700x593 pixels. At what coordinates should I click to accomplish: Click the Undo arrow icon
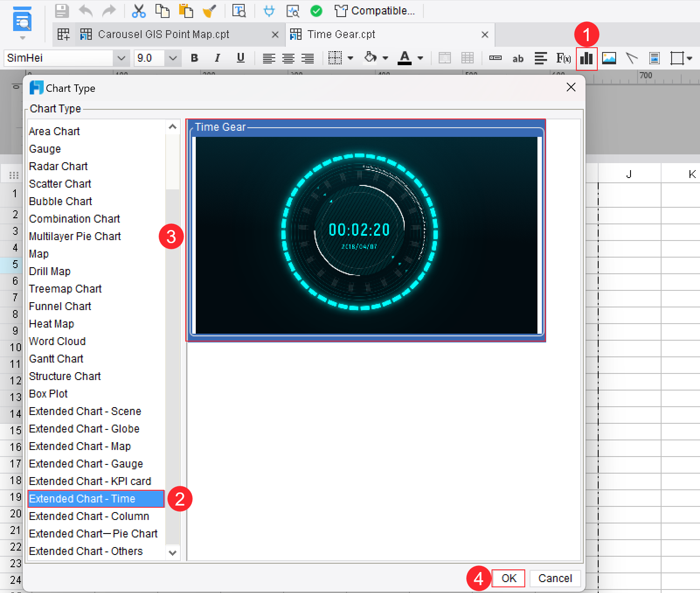tap(86, 11)
